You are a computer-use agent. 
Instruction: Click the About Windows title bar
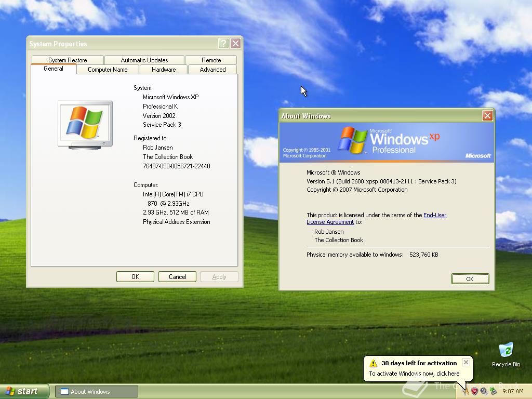pos(380,116)
